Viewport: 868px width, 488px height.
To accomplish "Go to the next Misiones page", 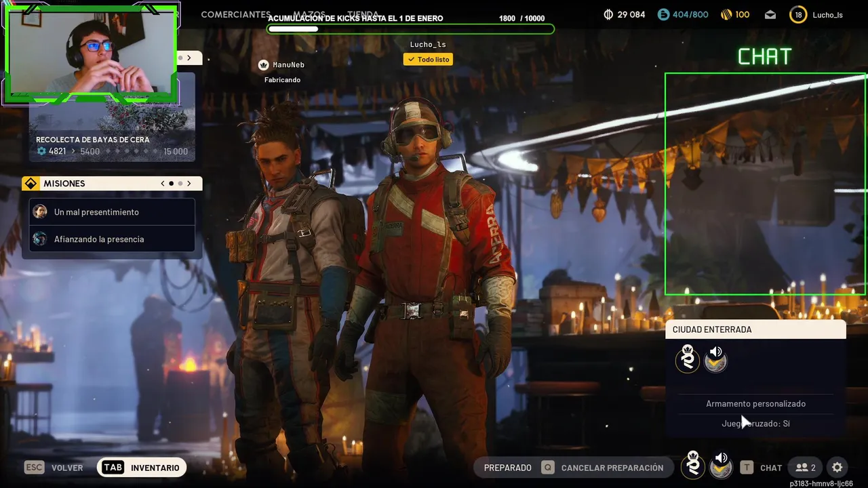I will coord(189,184).
